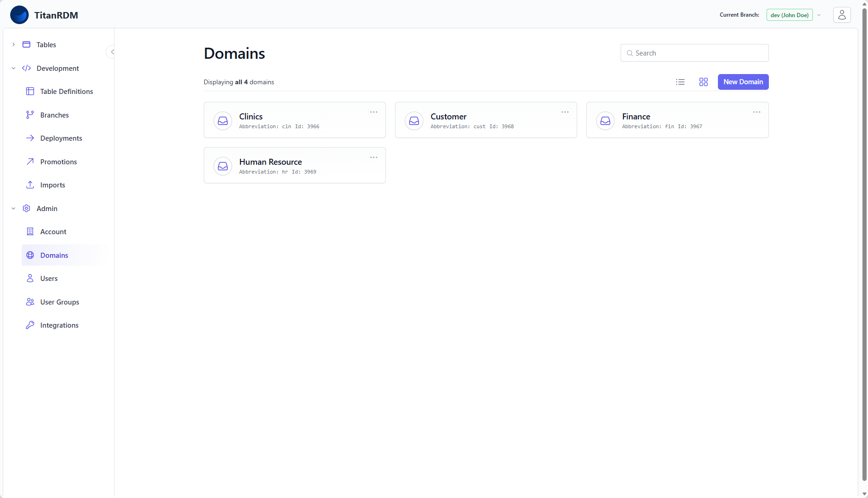The width and height of the screenshot is (868, 498).
Task: Click the User Groups people icon
Action: point(30,302)
